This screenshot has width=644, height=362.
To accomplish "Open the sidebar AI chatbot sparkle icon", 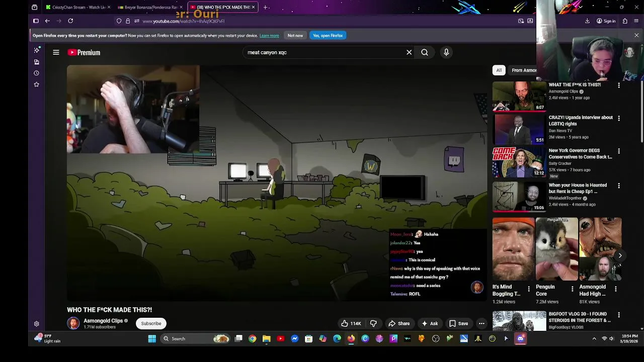I will pos(36,50).
